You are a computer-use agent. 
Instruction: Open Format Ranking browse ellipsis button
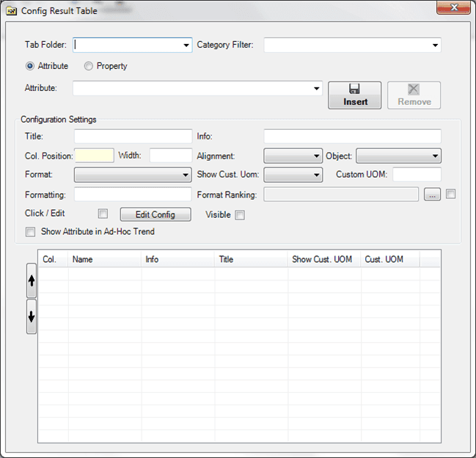point(432,195)
